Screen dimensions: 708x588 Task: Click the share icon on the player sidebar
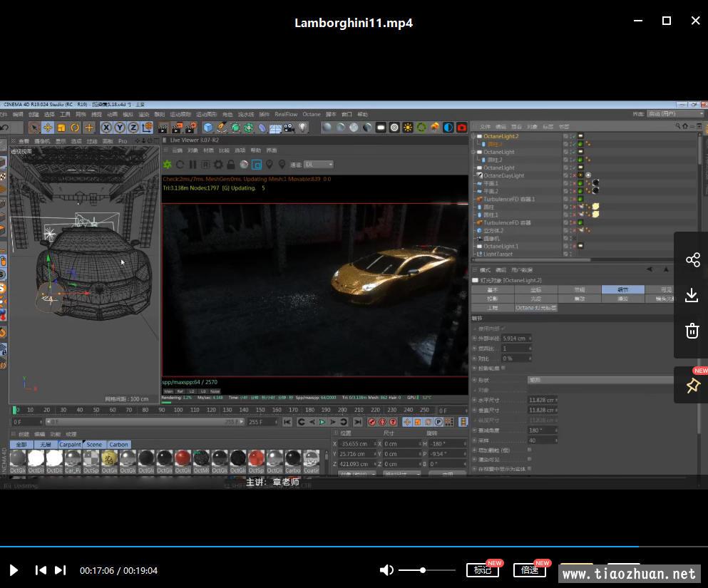(x=692, y=259)
